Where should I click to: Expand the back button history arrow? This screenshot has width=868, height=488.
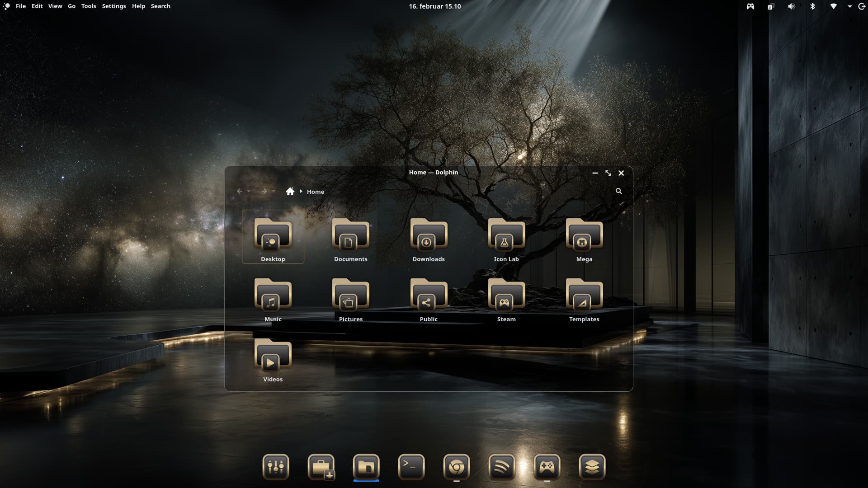(x=249, y=192)
